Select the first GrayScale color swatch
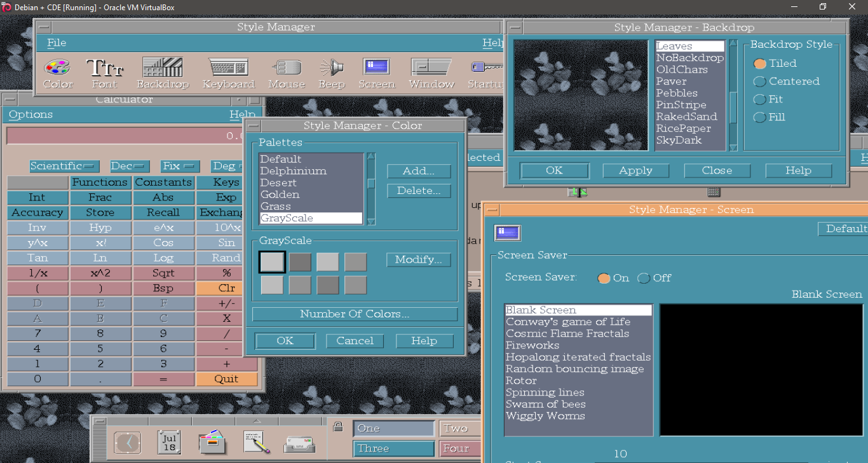Screen dimensions: 868x463 (272, 262)
